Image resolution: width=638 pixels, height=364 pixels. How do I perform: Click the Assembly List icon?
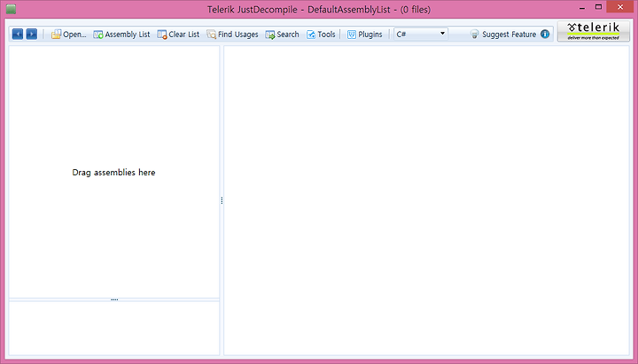click(98, 35)
